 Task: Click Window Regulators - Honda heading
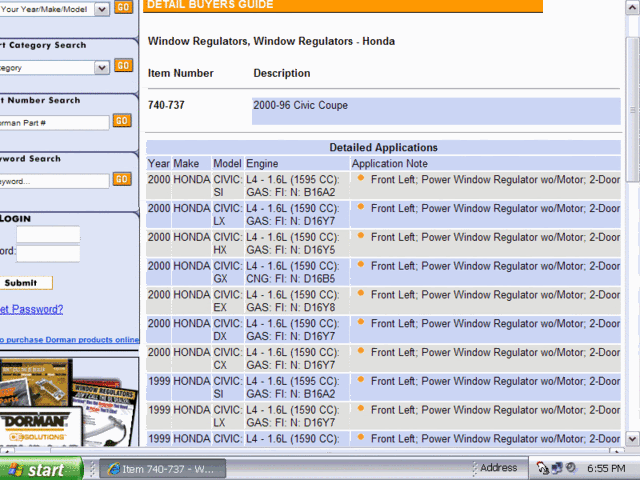271,41
